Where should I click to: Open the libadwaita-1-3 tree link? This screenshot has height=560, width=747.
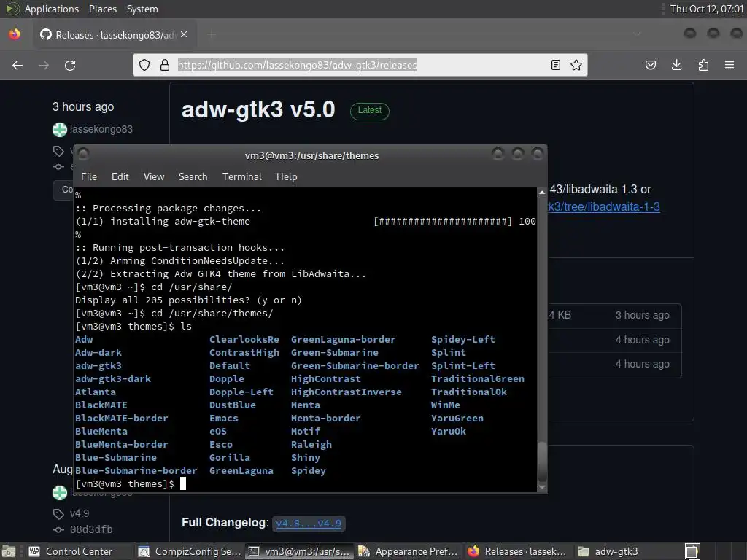click(604, 206)
